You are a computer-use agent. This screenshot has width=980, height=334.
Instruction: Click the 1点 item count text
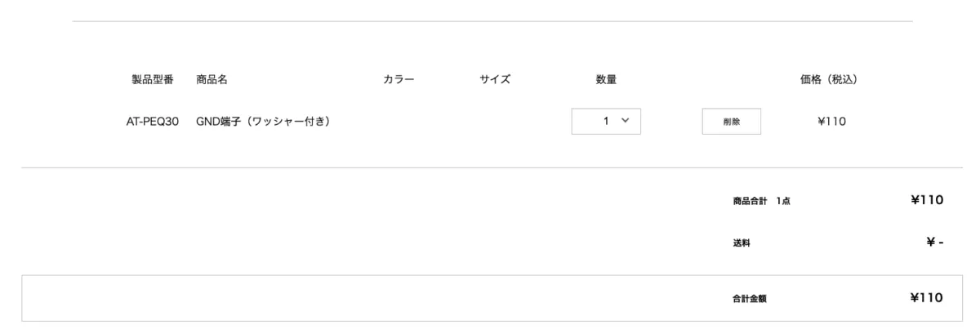coord(782,201)
